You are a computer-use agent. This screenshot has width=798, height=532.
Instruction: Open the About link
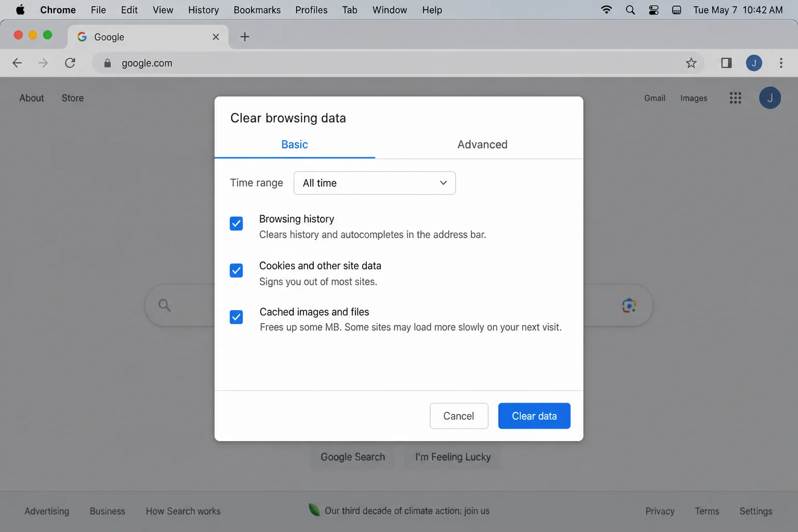click(x=32, y=98)
